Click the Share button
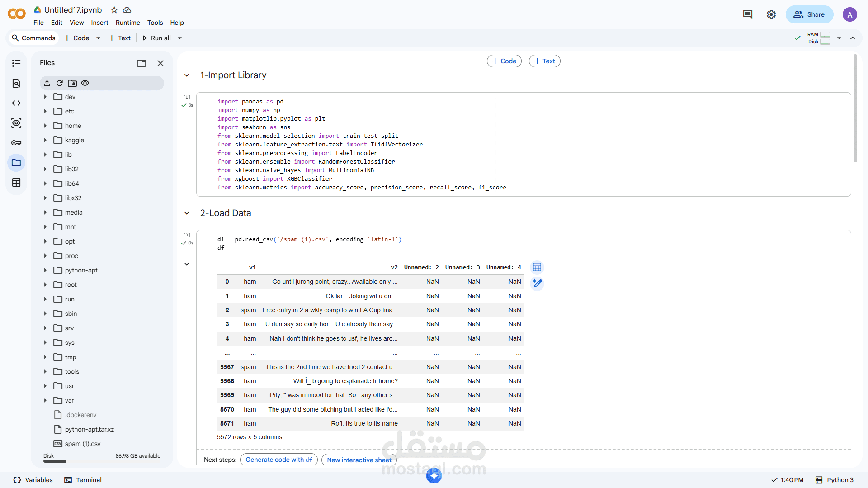Viewport: 868px width, 488px height. [x=809, y=14]
